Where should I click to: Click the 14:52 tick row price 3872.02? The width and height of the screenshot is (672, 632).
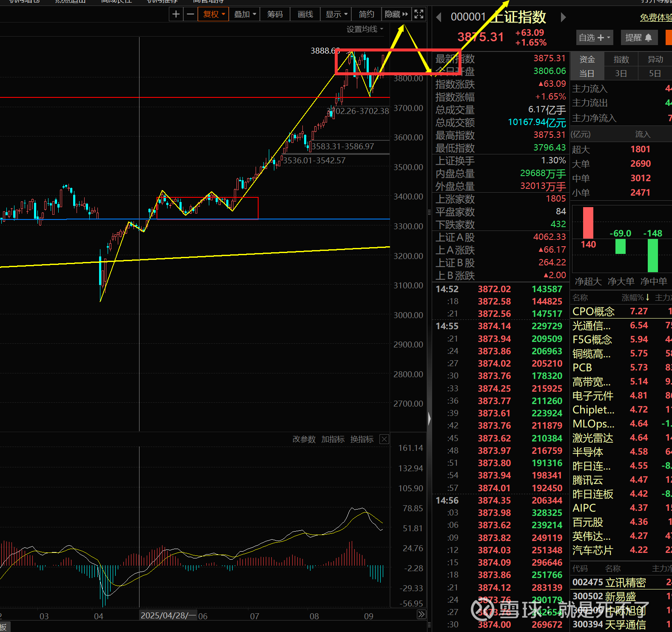[x=494, y=289]
